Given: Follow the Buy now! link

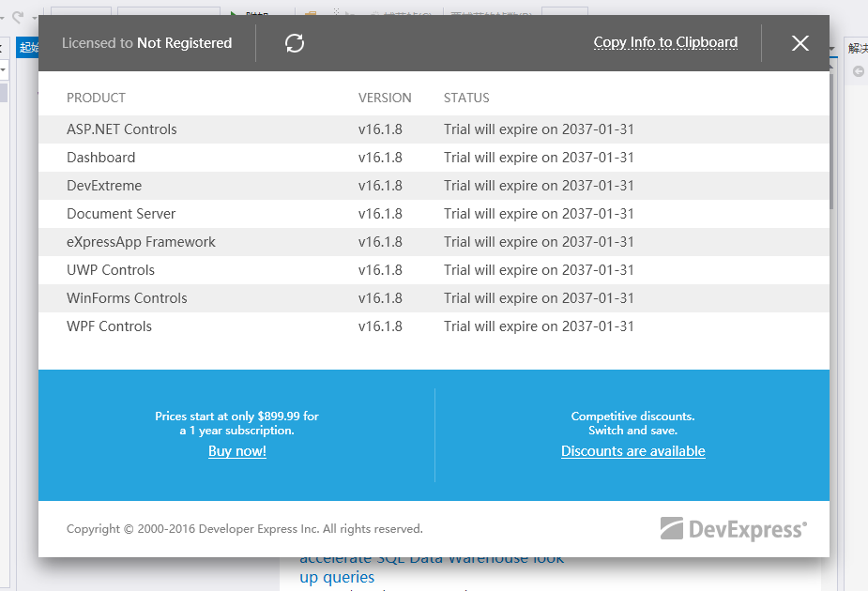Looking at the screenshot, I should [237, 451].
